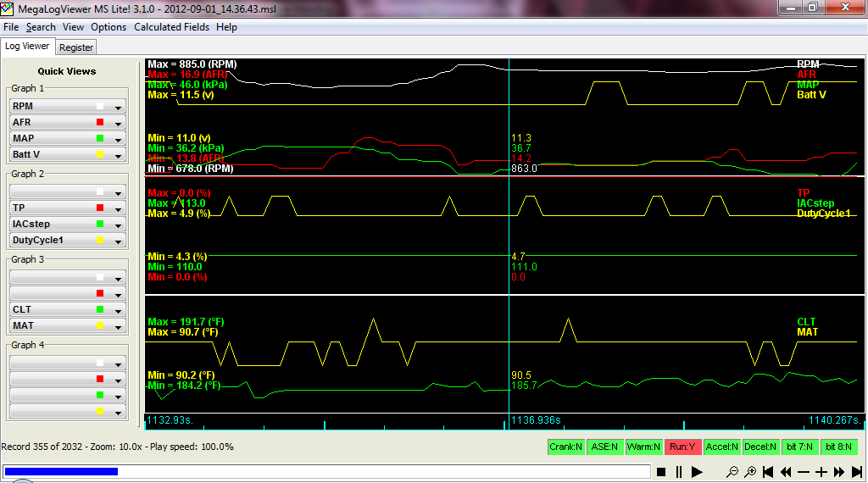Rewind using the double-left arrow icon

(x=786, y=472)
